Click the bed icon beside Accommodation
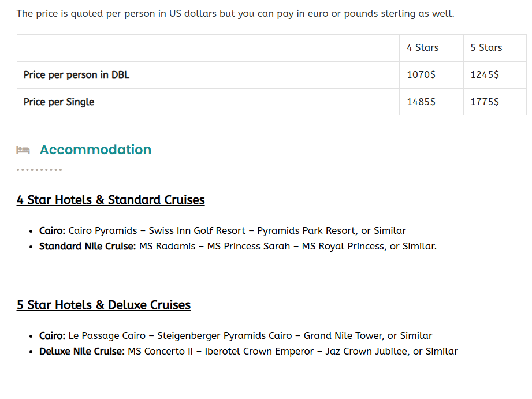The image size is (532, 399). (23, 150)
